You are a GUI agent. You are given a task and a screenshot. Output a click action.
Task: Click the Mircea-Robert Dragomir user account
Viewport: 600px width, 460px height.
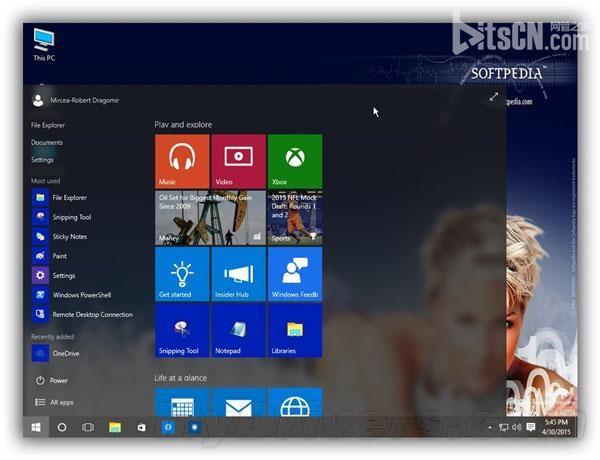75,100
